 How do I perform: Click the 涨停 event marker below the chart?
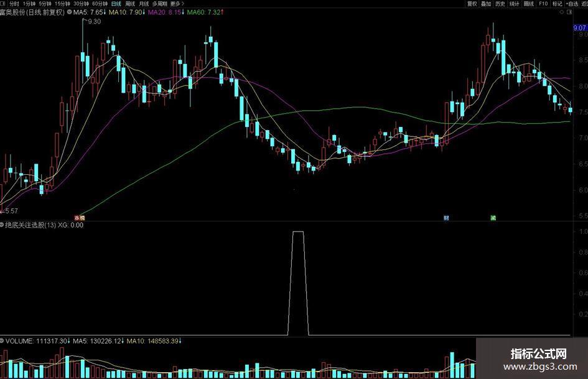pos(80,218)
